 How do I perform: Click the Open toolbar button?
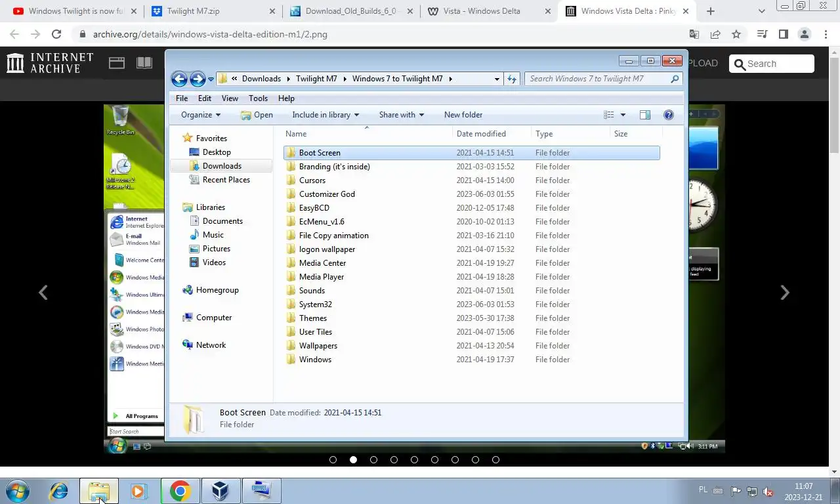pyautogui.click(x=257, y=115)
